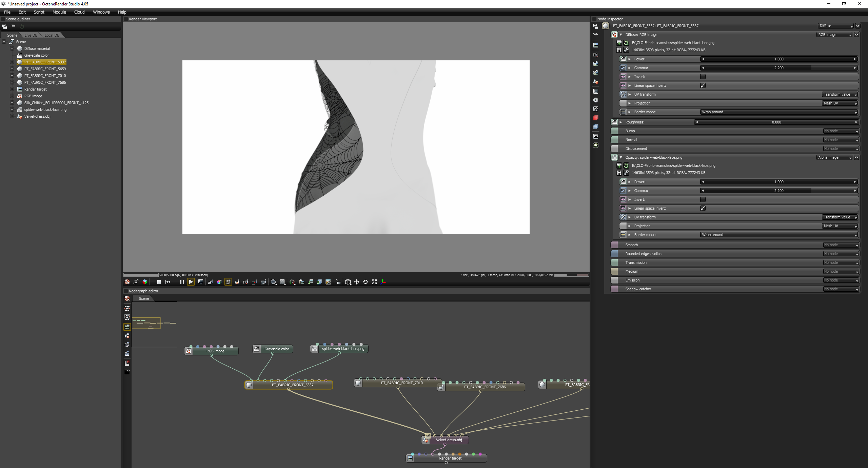
Task: Click the stop render button
Action: click(x=159, y=282)
